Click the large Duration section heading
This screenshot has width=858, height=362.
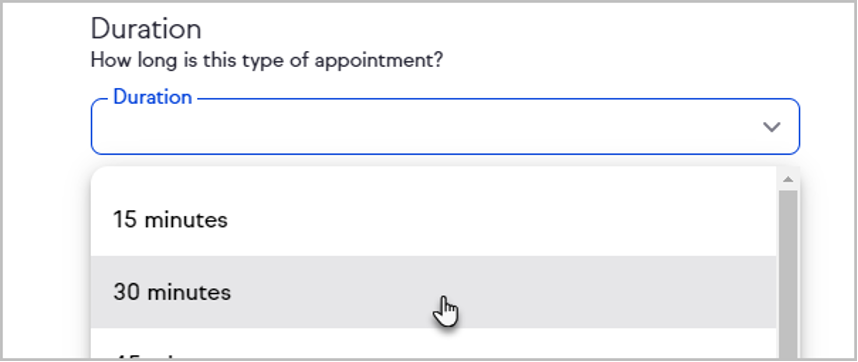pos(146,28)
